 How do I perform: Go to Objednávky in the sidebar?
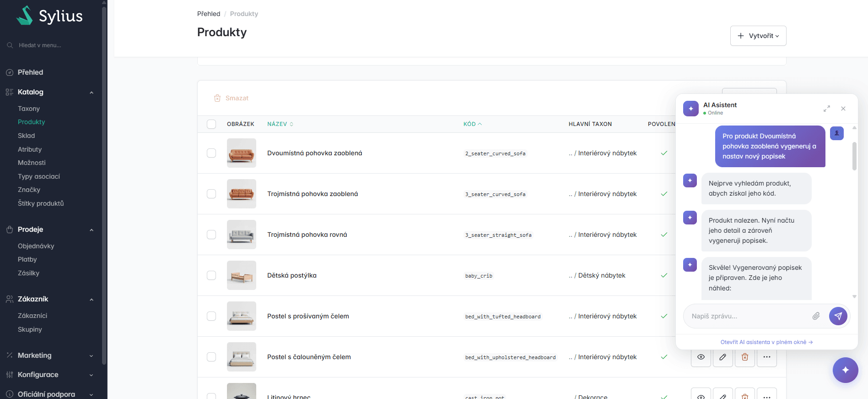[36, 246]
